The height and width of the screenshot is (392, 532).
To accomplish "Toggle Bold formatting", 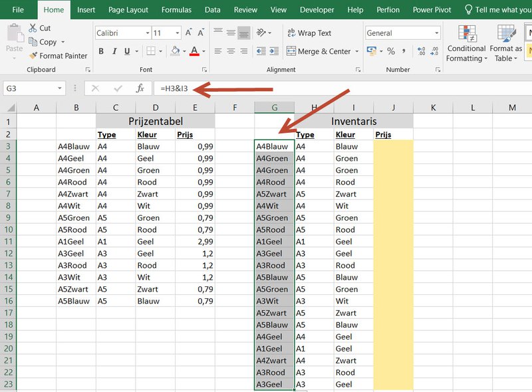I will [x=101, y=51].
